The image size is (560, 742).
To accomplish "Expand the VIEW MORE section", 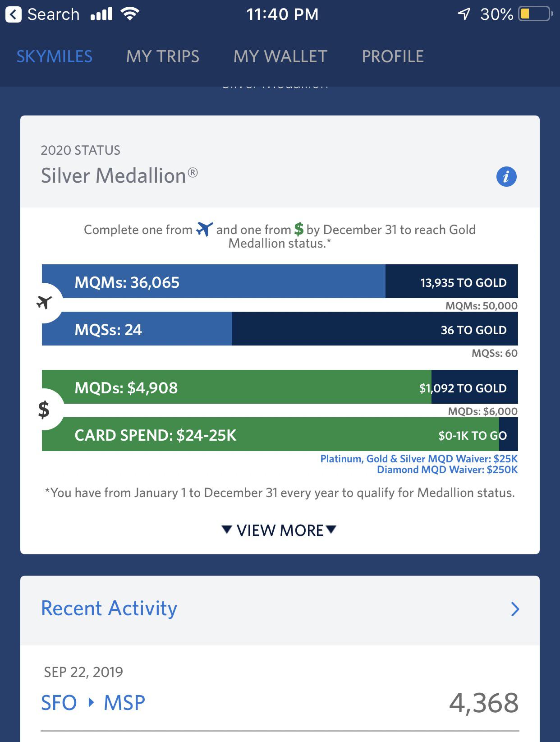I will tap(280, 530).
